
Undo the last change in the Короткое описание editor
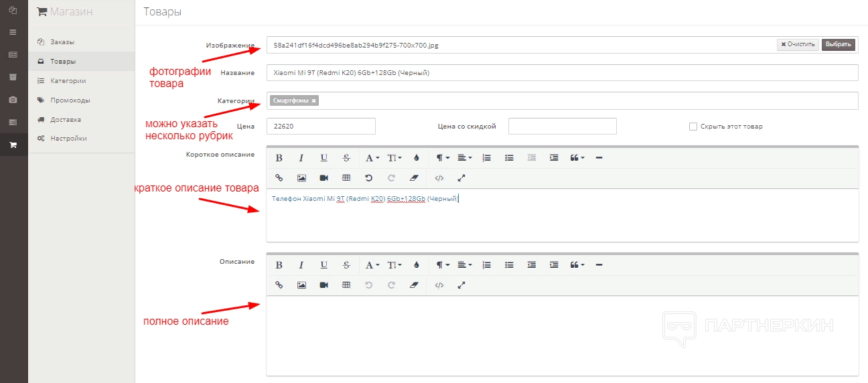pyautogui.click(x=368, y=178)
